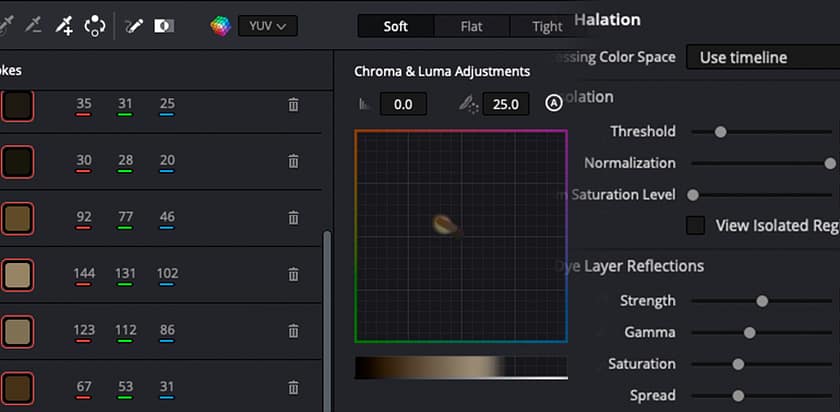
Task: Click the Threshold slider handle
Action: 721,132
